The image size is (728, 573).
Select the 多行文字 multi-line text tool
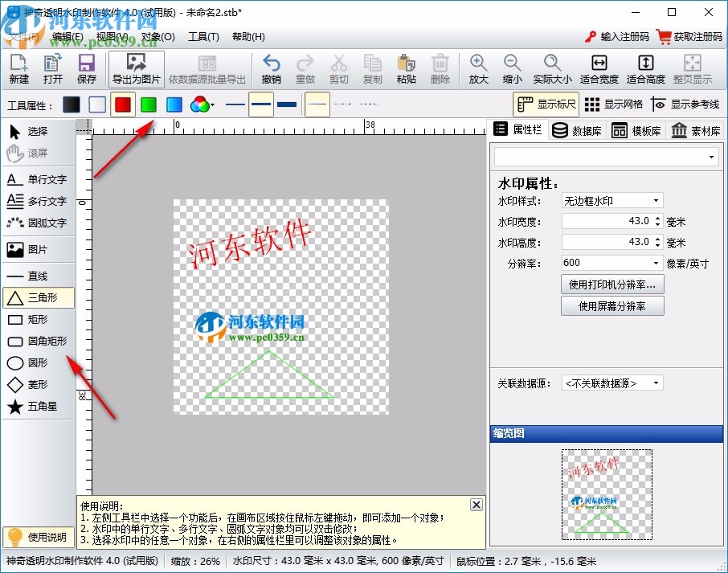click(38, 201)
